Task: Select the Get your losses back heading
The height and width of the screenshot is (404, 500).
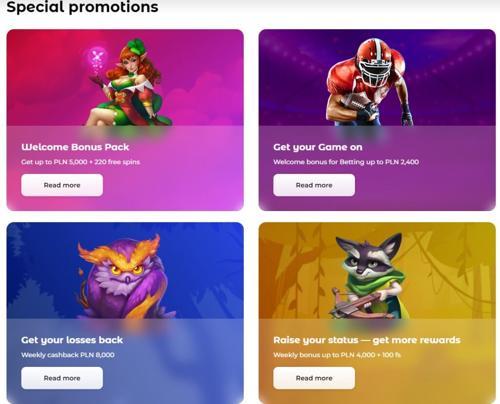Action: (72, 340)
